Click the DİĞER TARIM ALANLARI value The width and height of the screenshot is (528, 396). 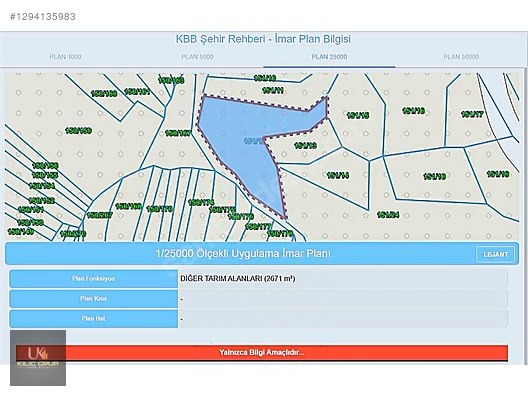pos(238,278)
